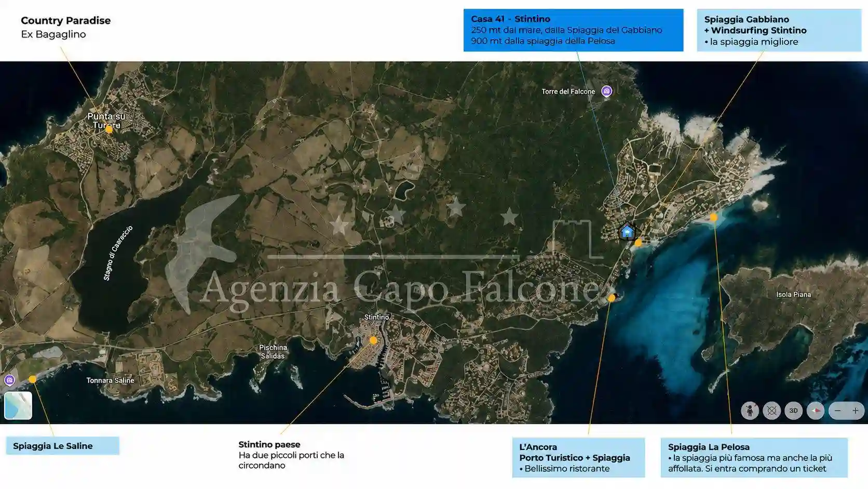Image resolution: width=868 pixels, height=489 pixels.
Task: Click the orange pin at Le Saline beach
Action: click(32, 379)
